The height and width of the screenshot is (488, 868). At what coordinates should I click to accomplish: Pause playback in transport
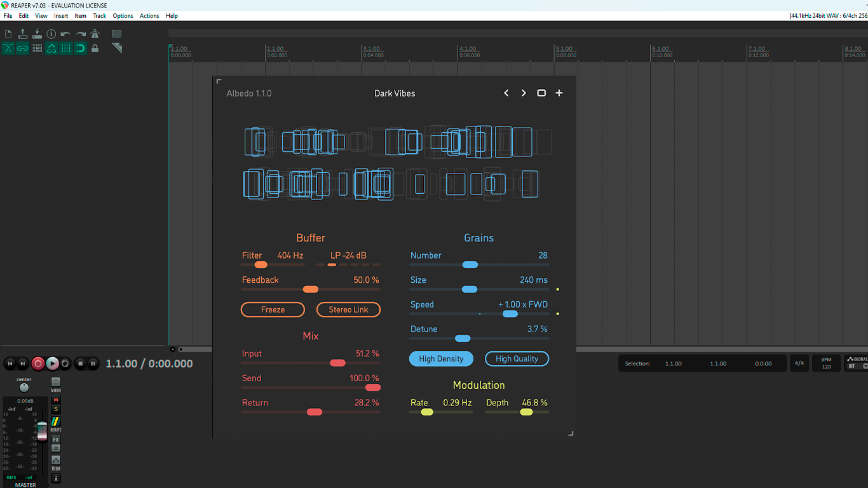tap(93, 363)
